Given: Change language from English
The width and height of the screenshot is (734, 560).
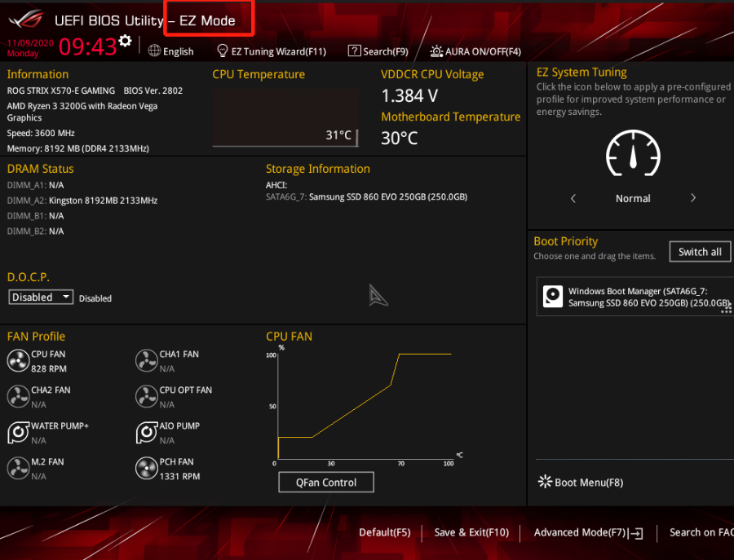Looking at the screenshot, I should click(178, 51).
